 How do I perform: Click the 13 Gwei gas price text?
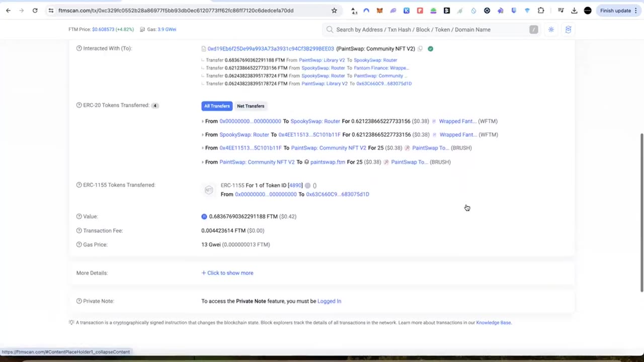(x=211, y=244)
